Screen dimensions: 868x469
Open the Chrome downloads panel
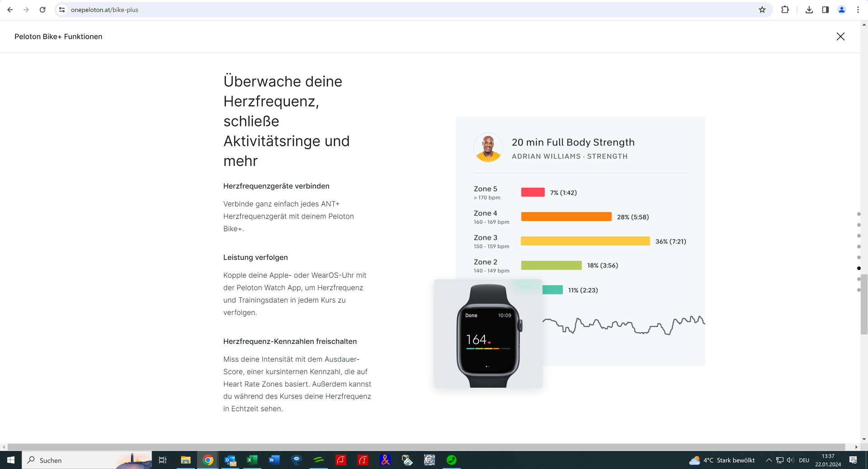(809, 9)
